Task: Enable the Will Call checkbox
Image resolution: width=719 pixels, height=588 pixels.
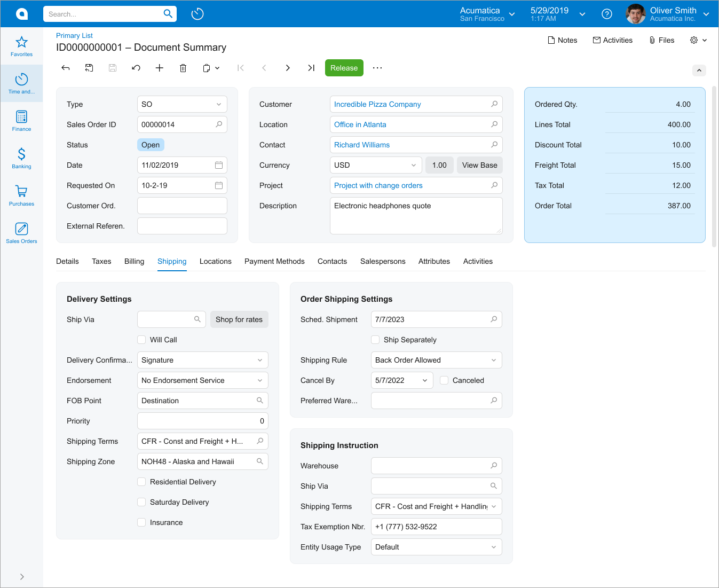Action: [x=141, y=340]
